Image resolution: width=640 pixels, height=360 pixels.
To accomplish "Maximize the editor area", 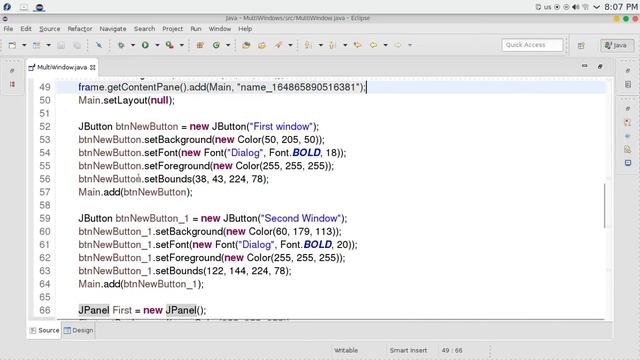I will pyautogui.click(x=600, y=66).
